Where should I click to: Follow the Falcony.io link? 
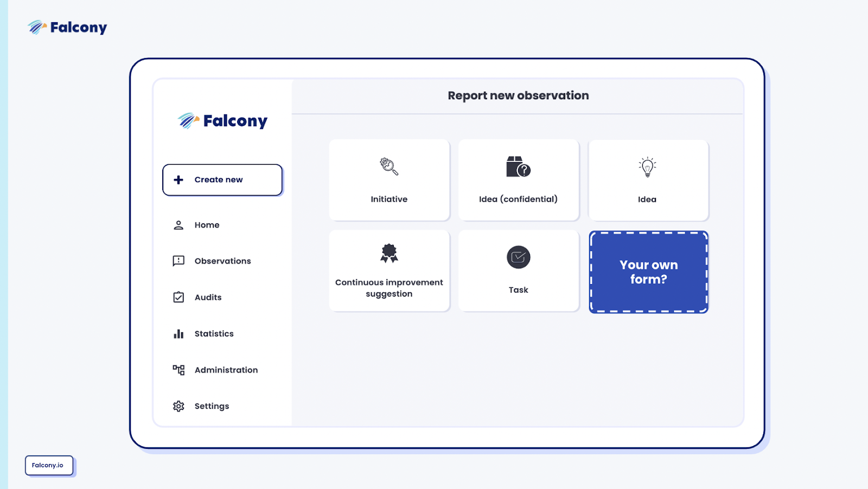click(x=48, y=465)
